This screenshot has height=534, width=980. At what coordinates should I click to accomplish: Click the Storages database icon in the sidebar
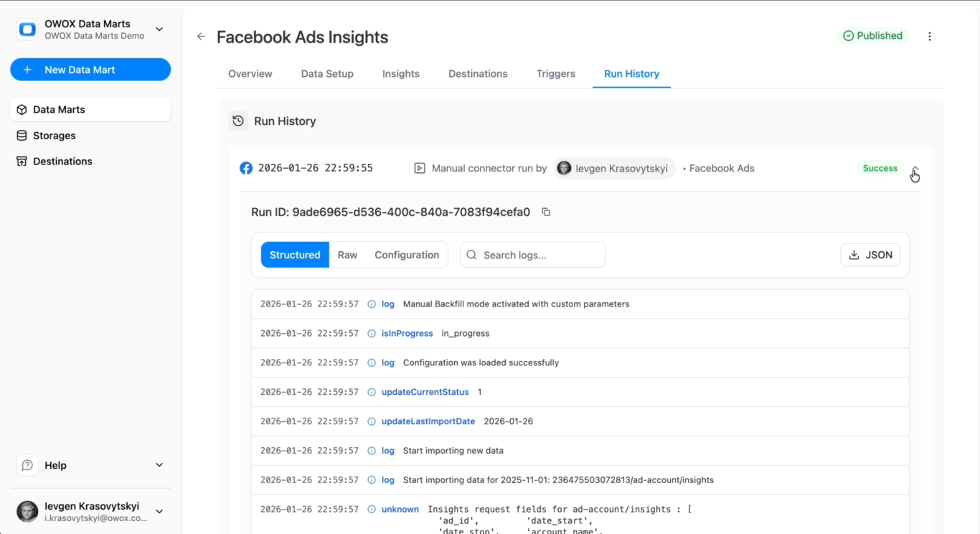point(22,136)
